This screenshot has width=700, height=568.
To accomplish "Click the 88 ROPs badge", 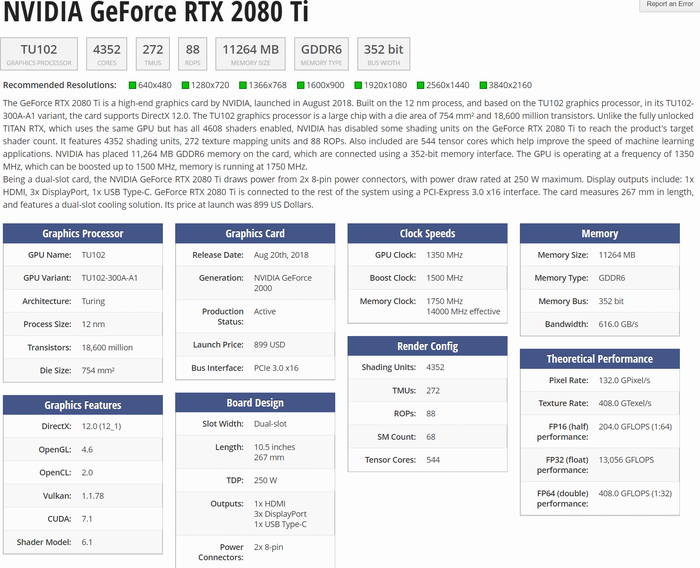I will 192,54.
